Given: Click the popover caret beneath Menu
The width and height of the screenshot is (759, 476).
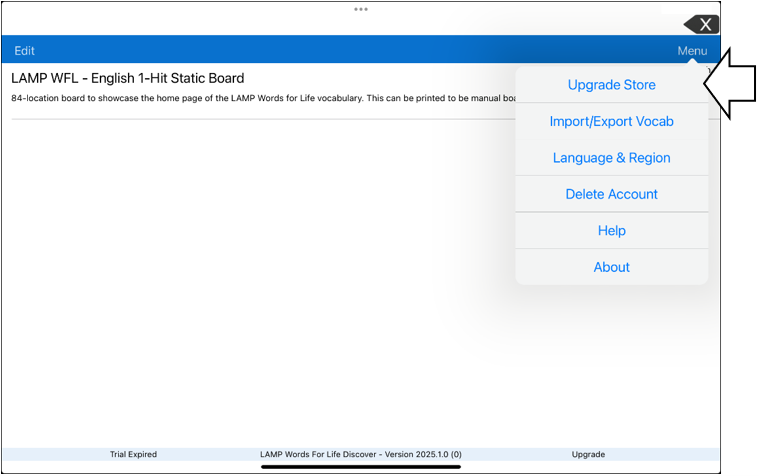Looking at the screenshot, I should tap(693, 64).
